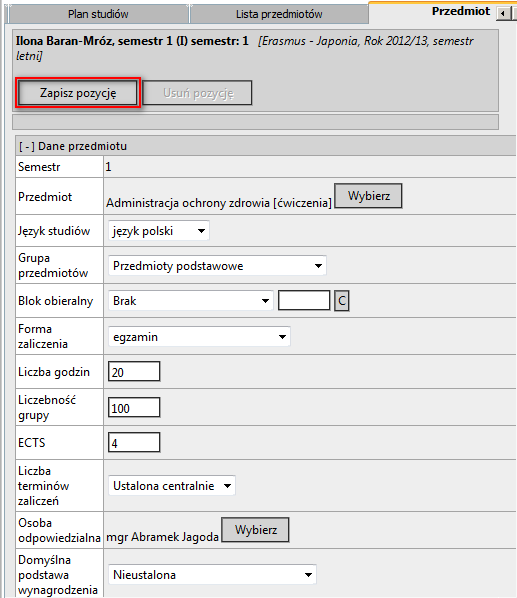Choose a subject with the Przedmiot Wybierz button
517x598 pixels.
(368, 196)
